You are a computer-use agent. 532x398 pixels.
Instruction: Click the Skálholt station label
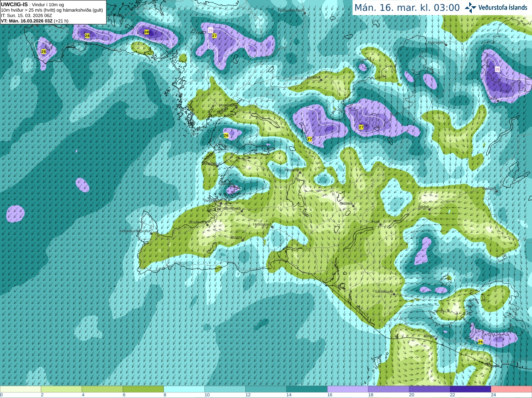[346, 204]
